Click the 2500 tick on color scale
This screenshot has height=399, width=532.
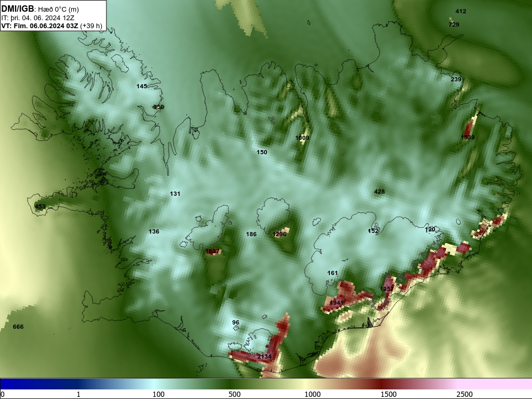[464, 394]
